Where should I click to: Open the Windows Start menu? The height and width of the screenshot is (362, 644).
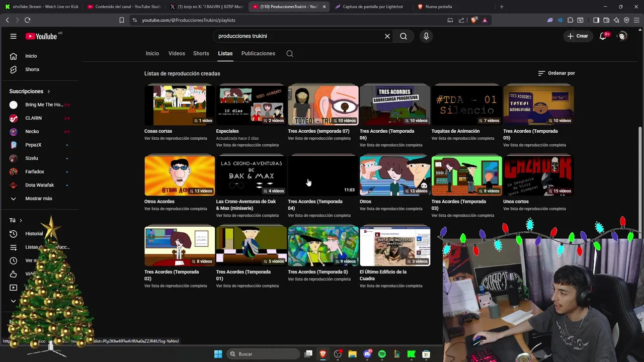(218, 354)
